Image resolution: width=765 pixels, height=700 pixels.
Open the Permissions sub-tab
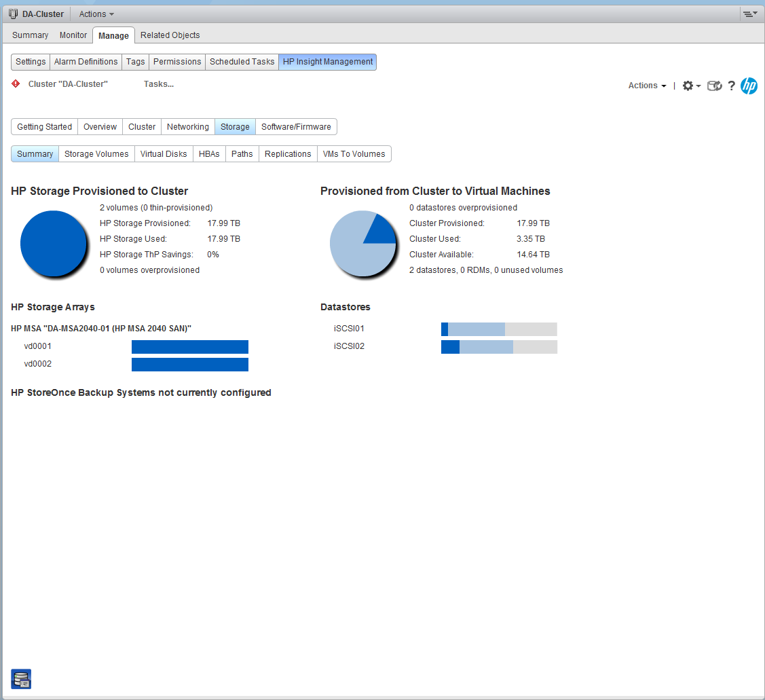coord(177,62)
